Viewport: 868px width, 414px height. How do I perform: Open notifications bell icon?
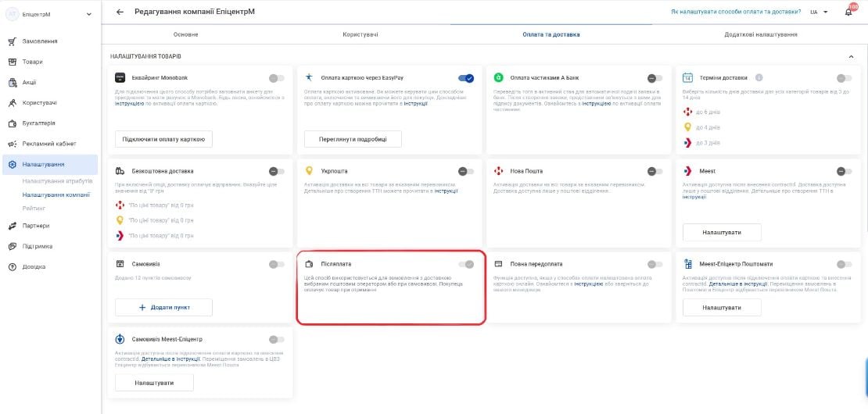[x=848, y=12]
